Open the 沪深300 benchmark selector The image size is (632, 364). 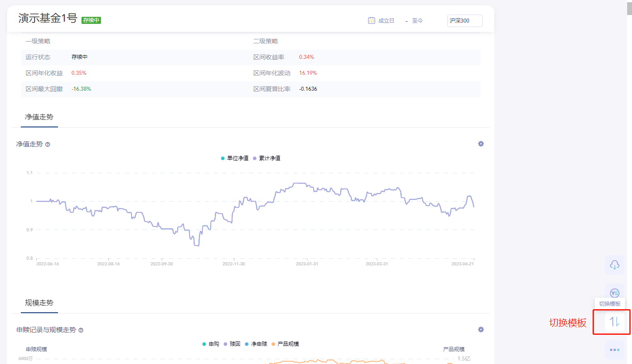tap(465, 21)
